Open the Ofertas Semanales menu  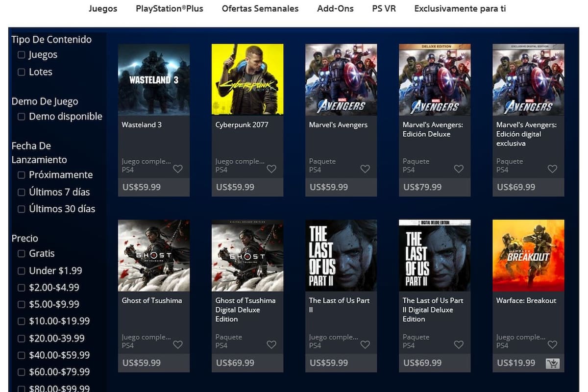(260, 8)
